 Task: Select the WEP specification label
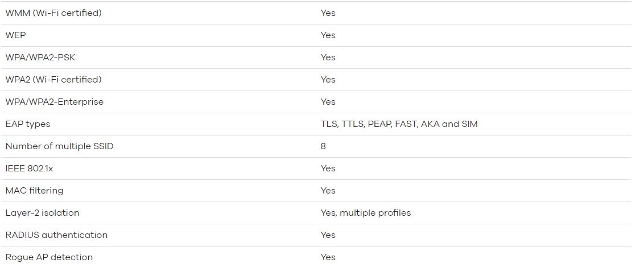point(15,35)
